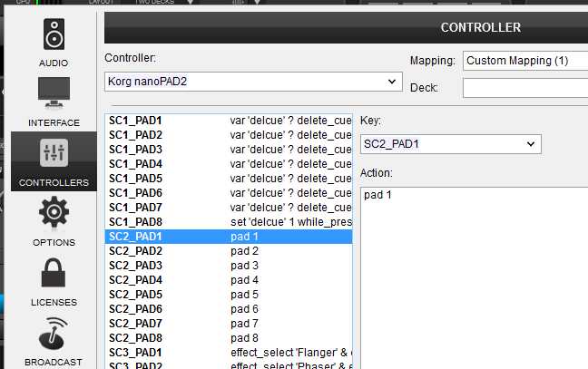
Task: Select the SC2_PAD8 pad 8 row
Action: click(229, 338)
